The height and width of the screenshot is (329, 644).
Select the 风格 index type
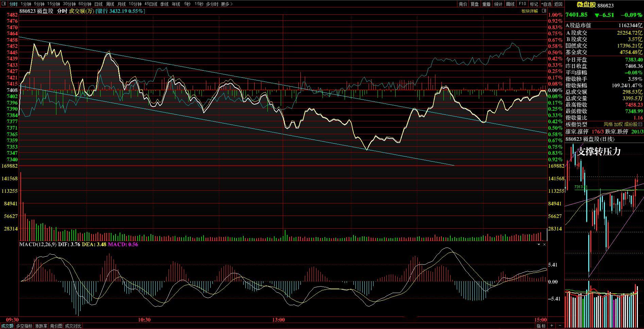(608, 125)
